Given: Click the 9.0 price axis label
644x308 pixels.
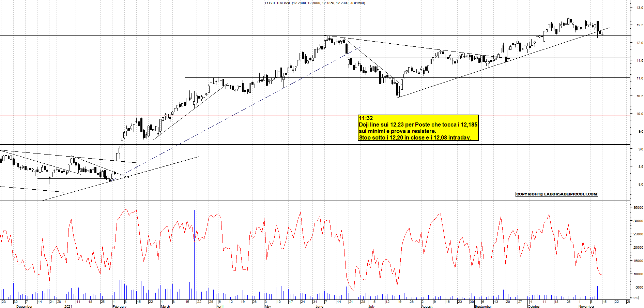Looking at the screenshot, I should click(641, 149).
